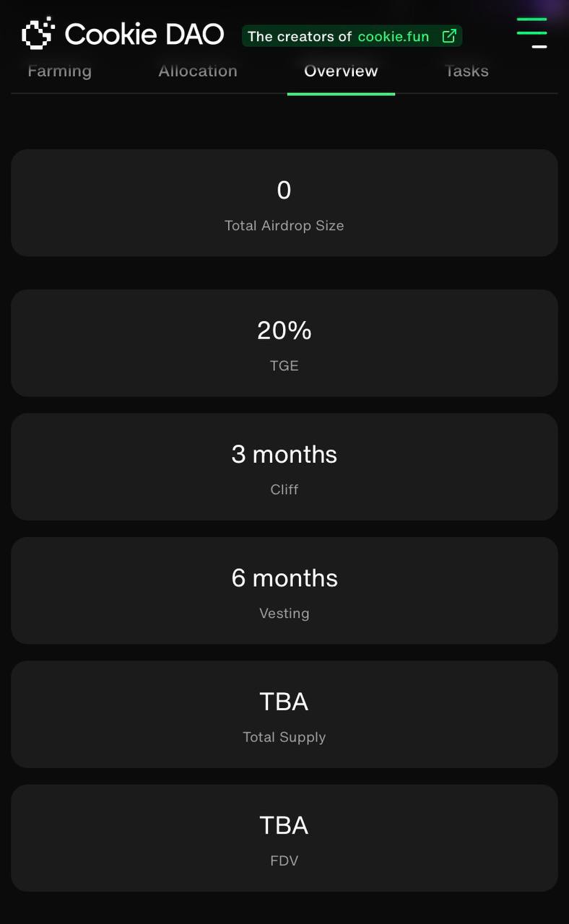The height and width of the screenshot is (924, 569).
Task: Select the Overview tab
Action: pos(341,71)
